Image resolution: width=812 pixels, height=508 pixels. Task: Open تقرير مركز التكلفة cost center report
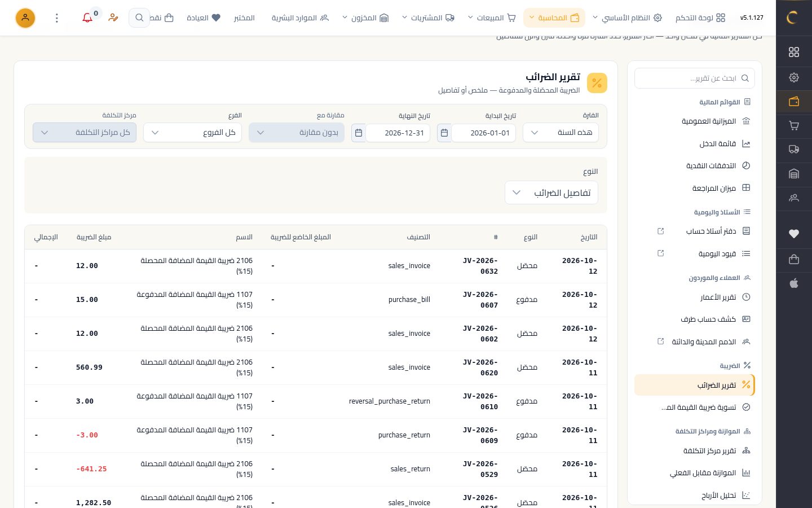(695, 451)
